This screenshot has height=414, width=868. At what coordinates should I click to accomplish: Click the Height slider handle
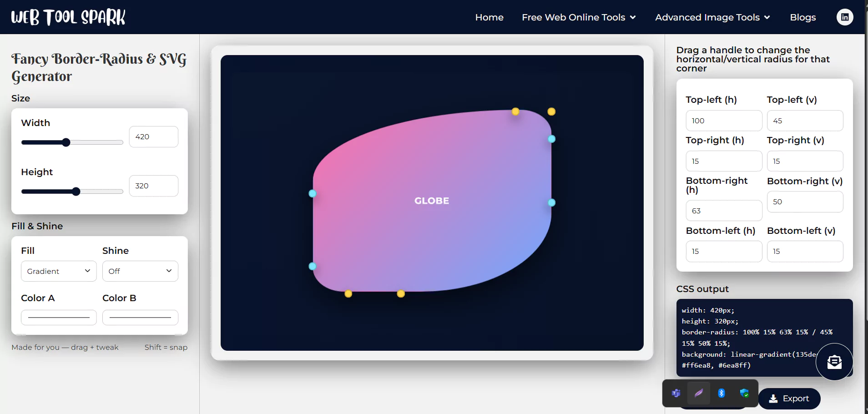tap(76, 192)
